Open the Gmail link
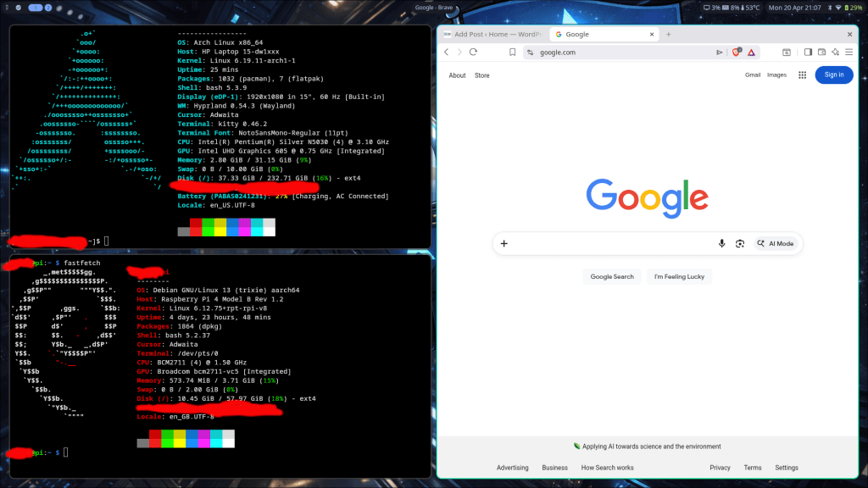The image size is (868, 488). 752,75
